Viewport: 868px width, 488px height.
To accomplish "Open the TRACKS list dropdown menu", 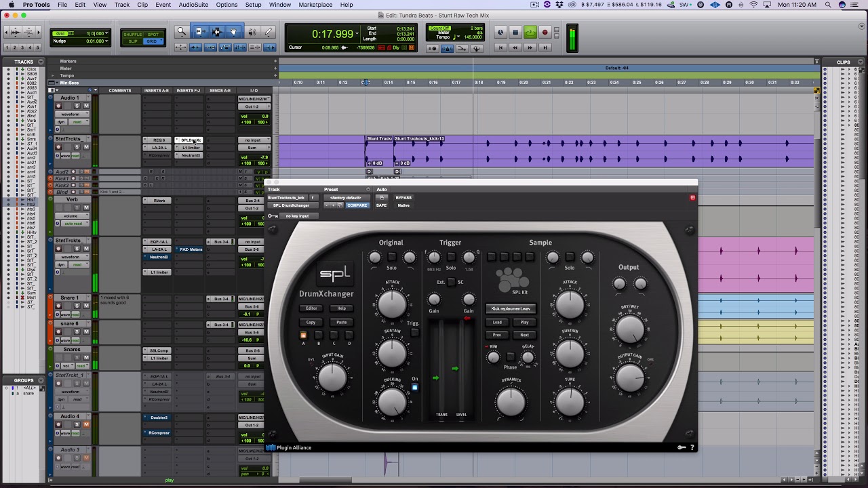I will point(41,62).
